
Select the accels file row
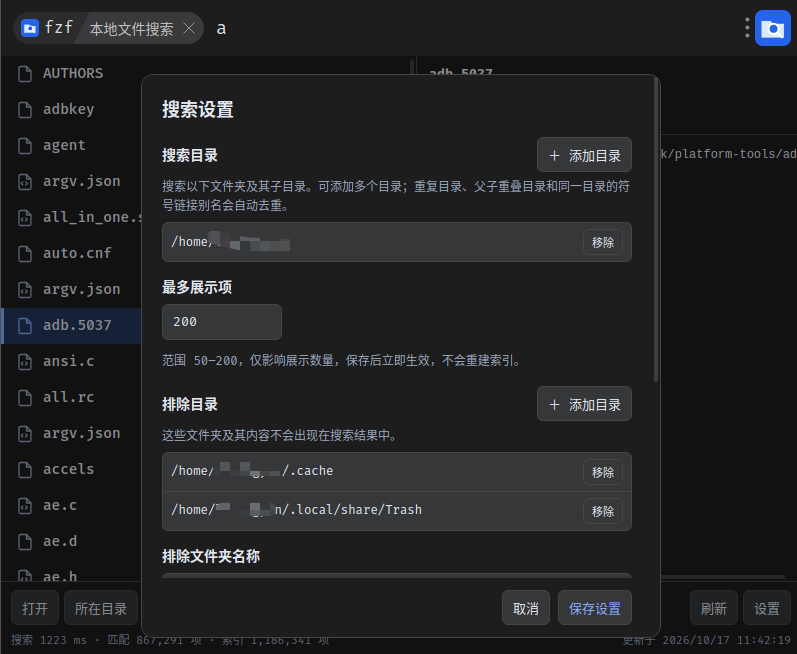(x=71, y=470)
